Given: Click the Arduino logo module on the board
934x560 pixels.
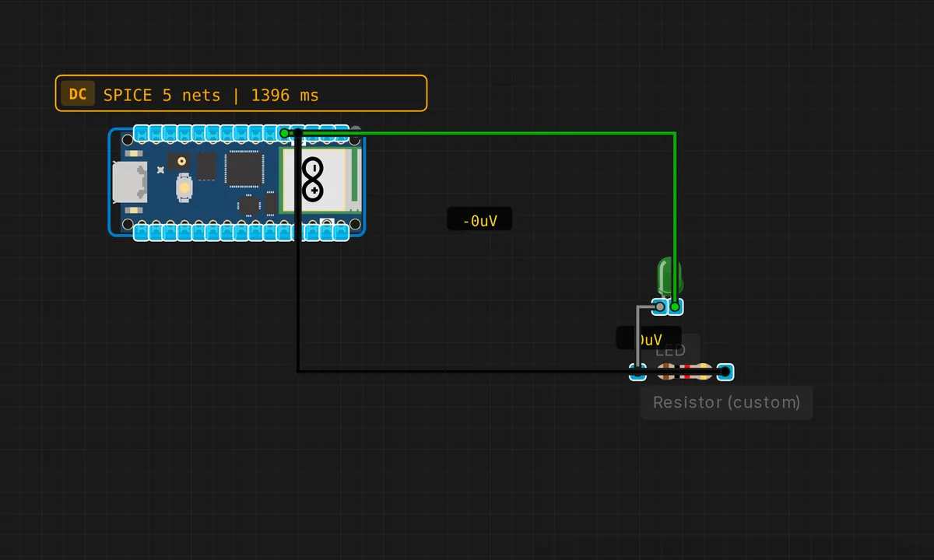Looking at the screenshot, I should (314, 180).
